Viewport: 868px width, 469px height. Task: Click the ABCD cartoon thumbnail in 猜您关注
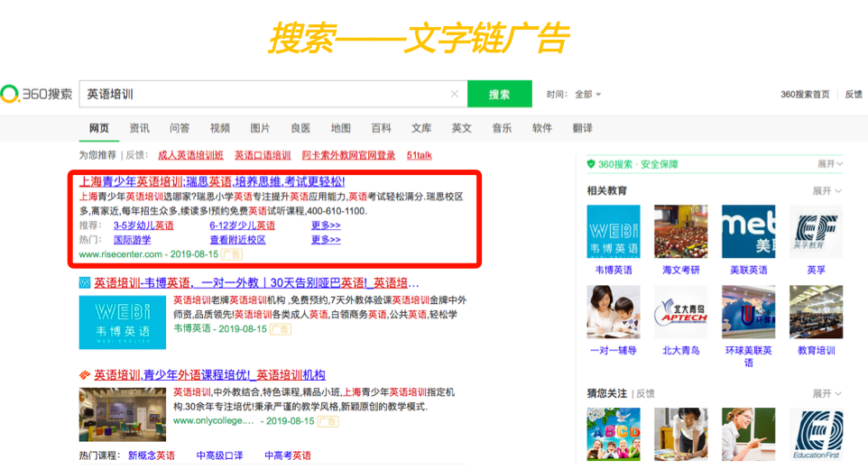[x=614, y=434]
